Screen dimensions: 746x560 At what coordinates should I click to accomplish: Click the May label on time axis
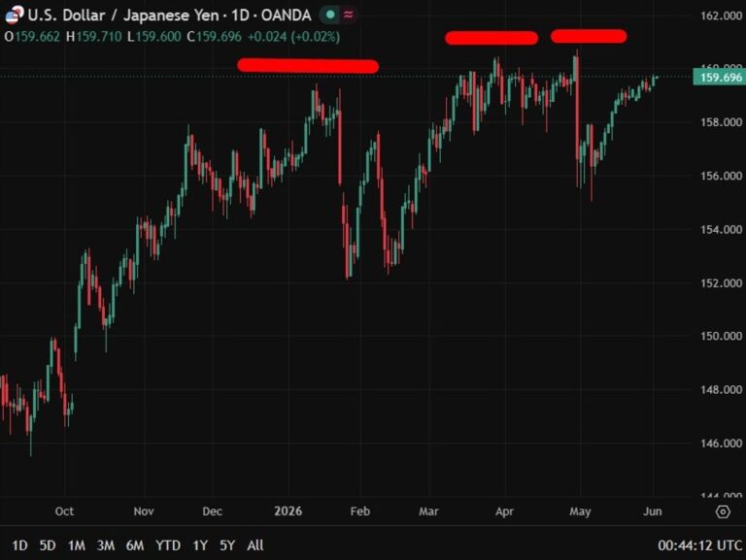(581, 511)
